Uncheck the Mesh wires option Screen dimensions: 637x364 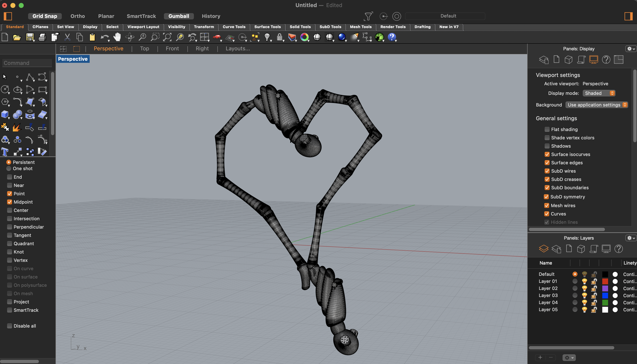pyautogui.click(x=547, y=205)
